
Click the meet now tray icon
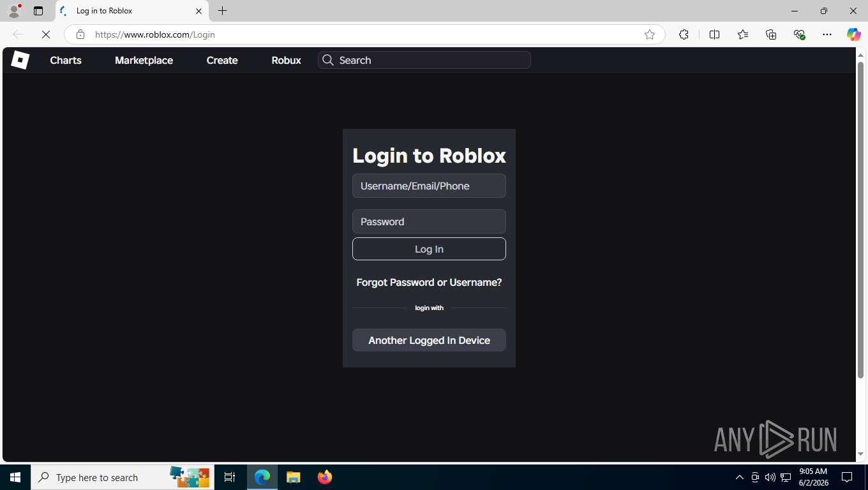coord(755,477)
